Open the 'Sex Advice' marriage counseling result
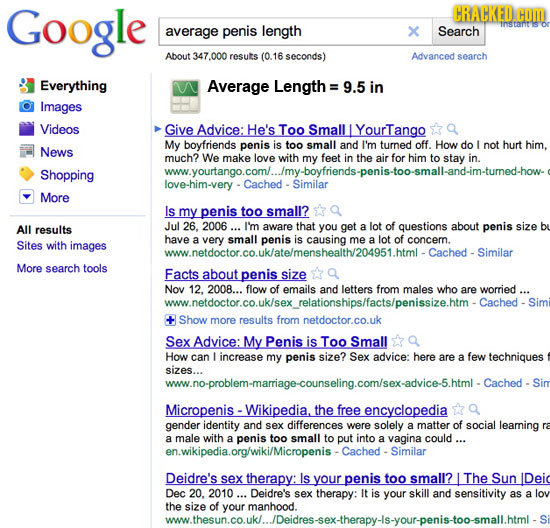 [x=276, y=342]
